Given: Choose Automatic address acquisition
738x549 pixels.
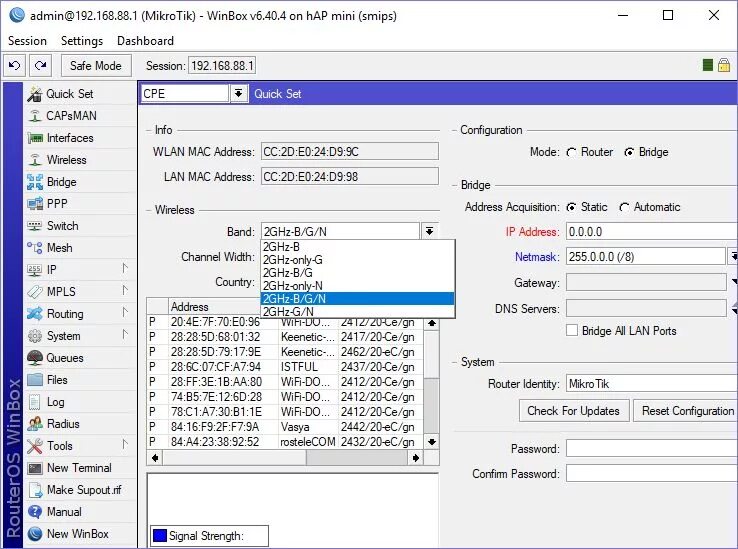Looking at the screenshot, I should (x=624, y=207).
